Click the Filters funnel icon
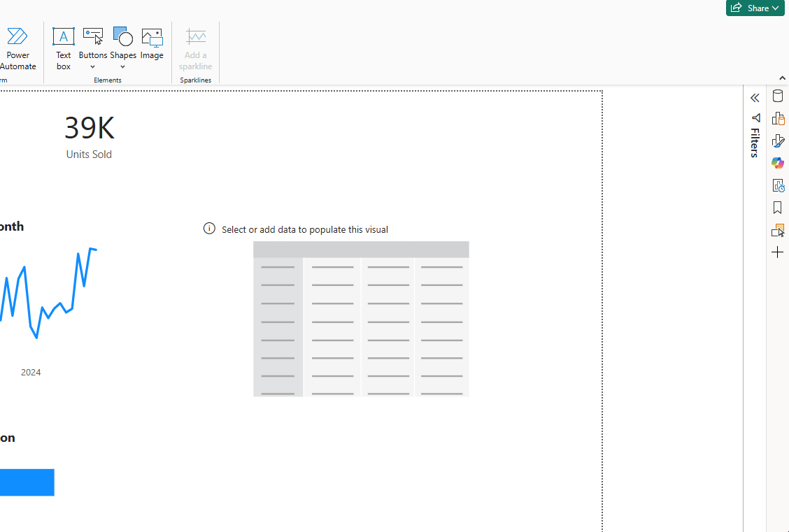 click(x=756, y=117)
